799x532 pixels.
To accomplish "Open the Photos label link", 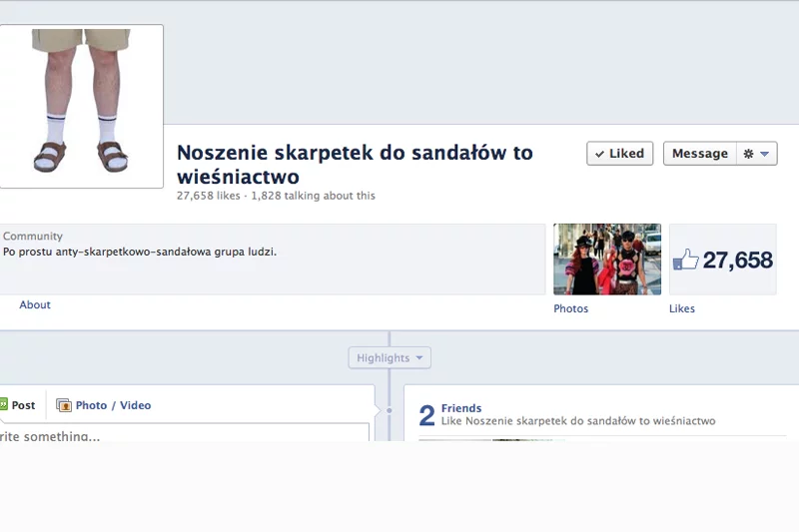I will click(570, 308).
